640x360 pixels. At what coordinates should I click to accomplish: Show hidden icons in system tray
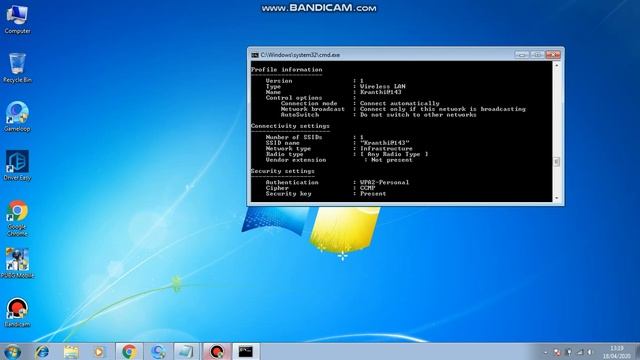pyautogui.click(x=545, y=352)
